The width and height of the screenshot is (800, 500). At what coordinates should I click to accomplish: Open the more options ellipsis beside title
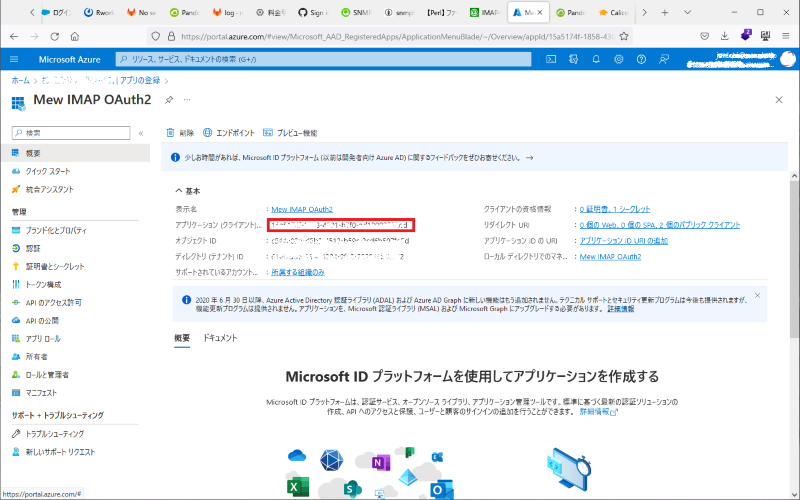[187, 101]
